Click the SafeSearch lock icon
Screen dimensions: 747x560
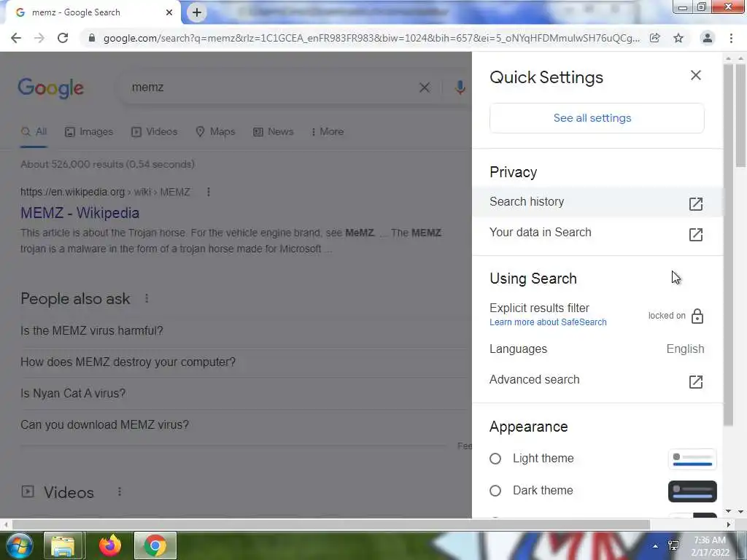[697, 316]
